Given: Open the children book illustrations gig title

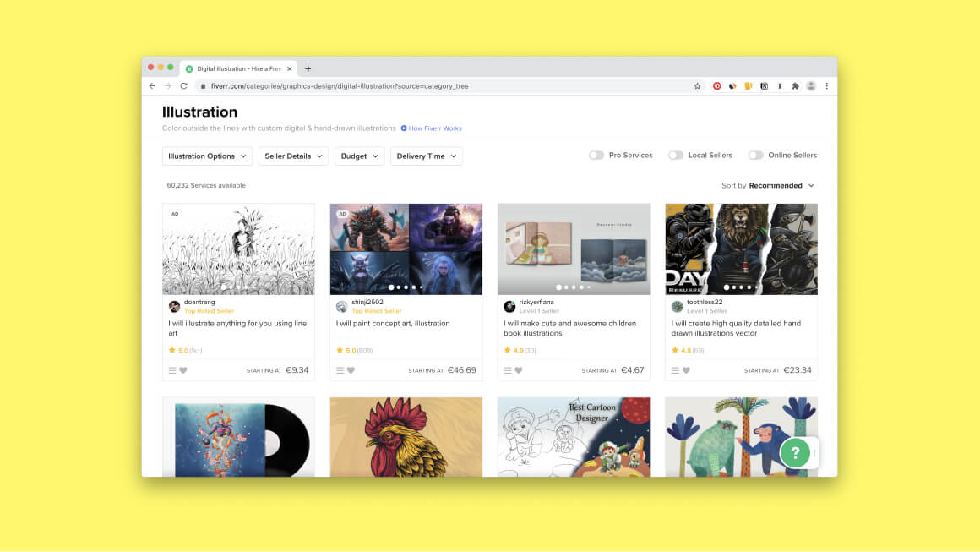Looking at the screenshot, I should click(570, 328).
